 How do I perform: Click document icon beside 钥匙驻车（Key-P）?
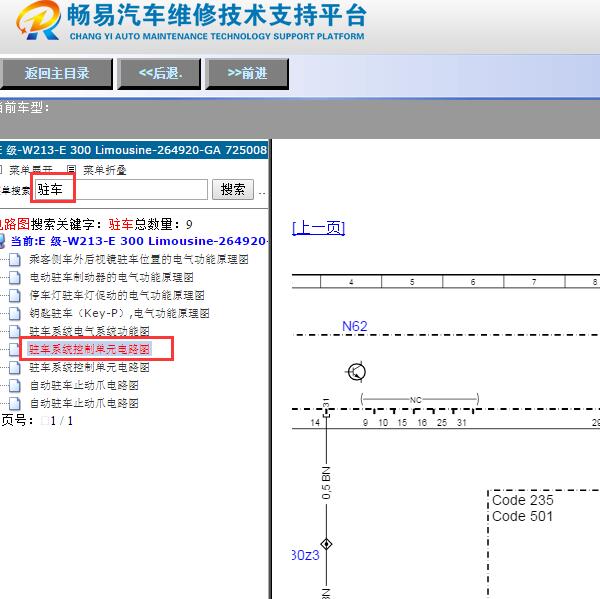(14, 314)
